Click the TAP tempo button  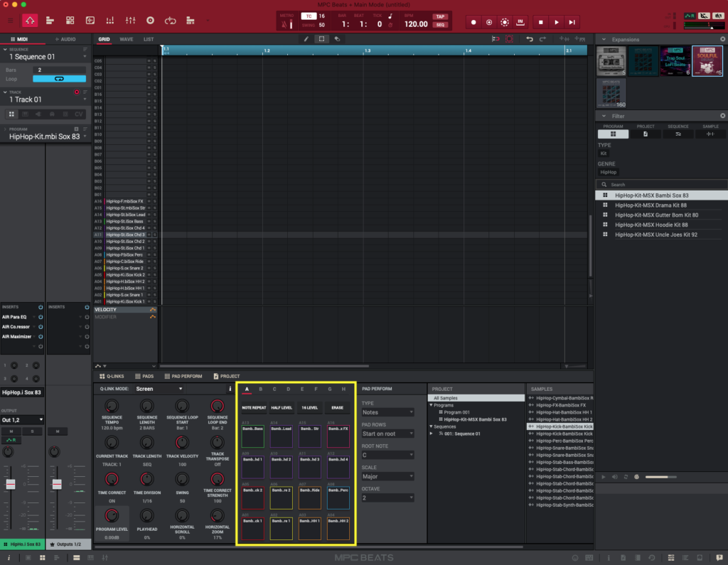click(x=440, y=17)
